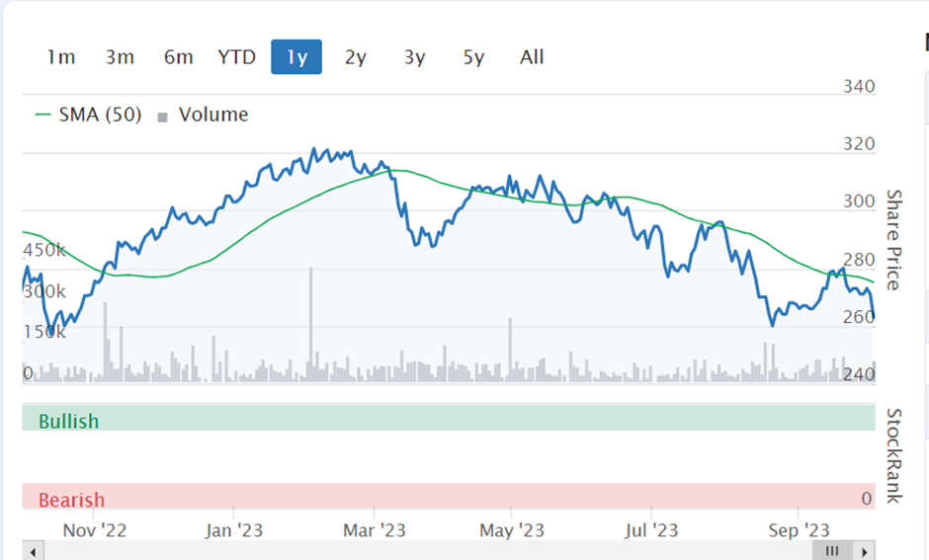Switch chart to 6m range
The width and height of the screenshot is (929, 560).
click(178, 57)
